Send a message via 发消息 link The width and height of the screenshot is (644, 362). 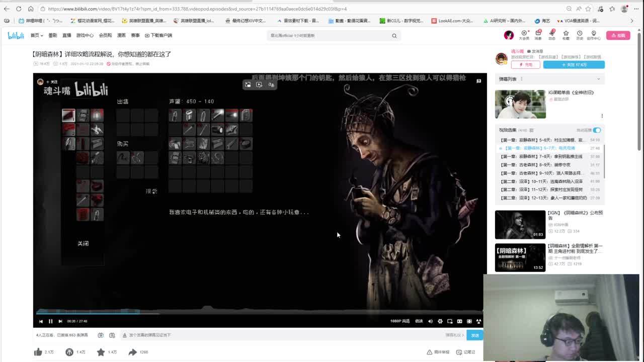pos(535,51)
